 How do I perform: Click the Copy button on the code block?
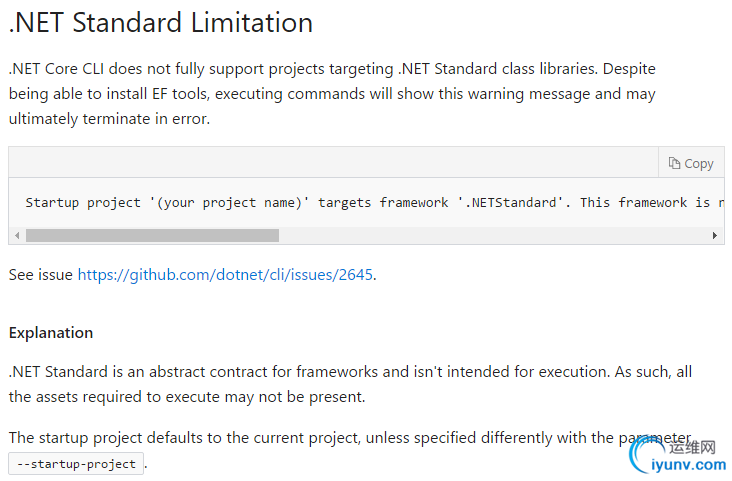[691, 163]
